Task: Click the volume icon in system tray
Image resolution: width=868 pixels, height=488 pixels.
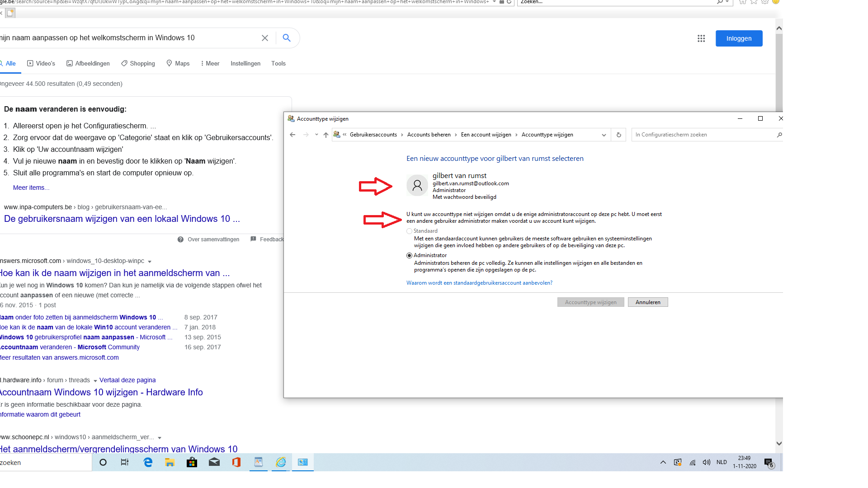Action: pos(706,462)
